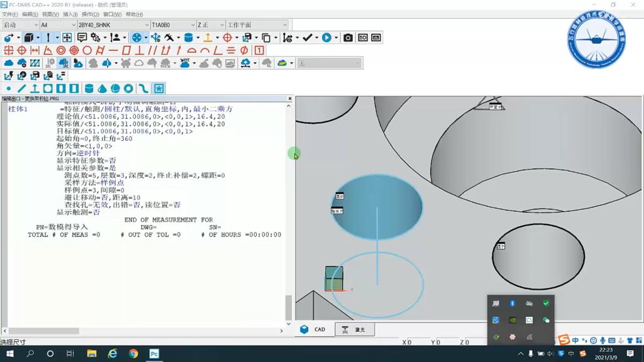The width and height of the screenshot is (644, 362).
Task: Toggle the highlighted star auto feature button
Action: tap(159, 88)
